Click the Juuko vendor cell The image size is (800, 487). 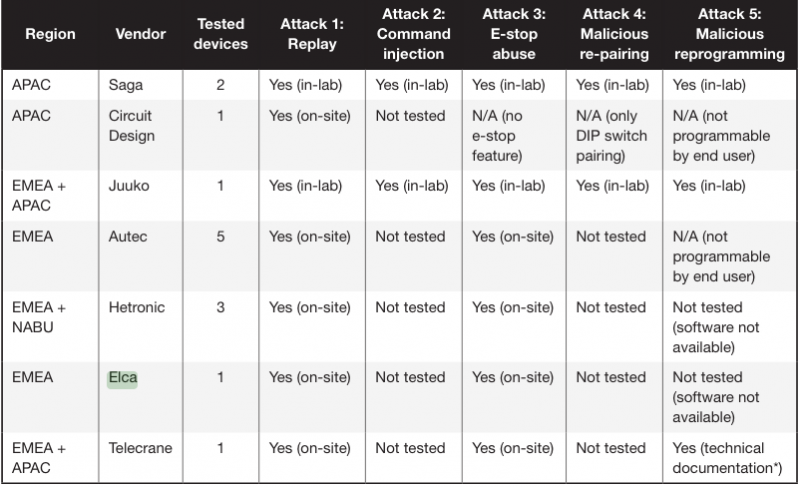coord(128,185)
